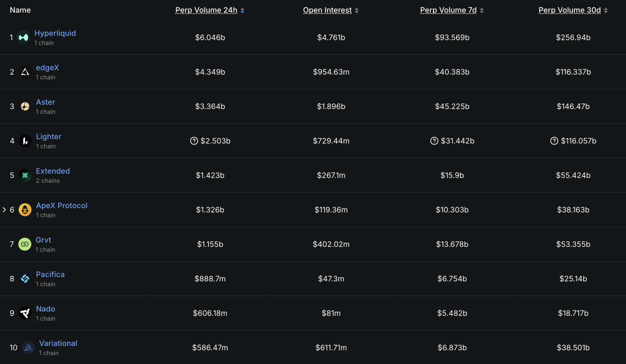Click info icon beside Lighter 7d volume
Screen dimensions: 626x364
(x=434, y=141)
